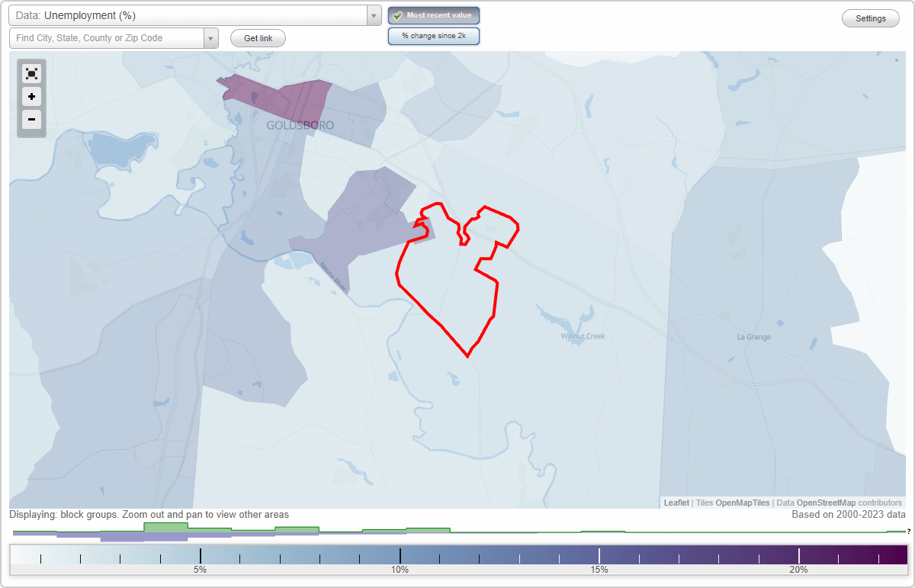915x588 pixels.
Task: Open the Settings button
Action: pos(871,19)
